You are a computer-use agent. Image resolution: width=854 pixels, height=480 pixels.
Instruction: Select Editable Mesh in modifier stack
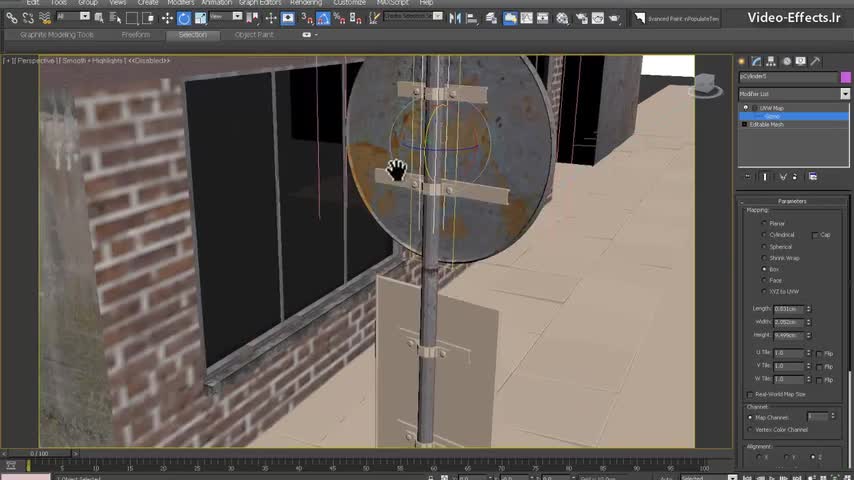766,125
